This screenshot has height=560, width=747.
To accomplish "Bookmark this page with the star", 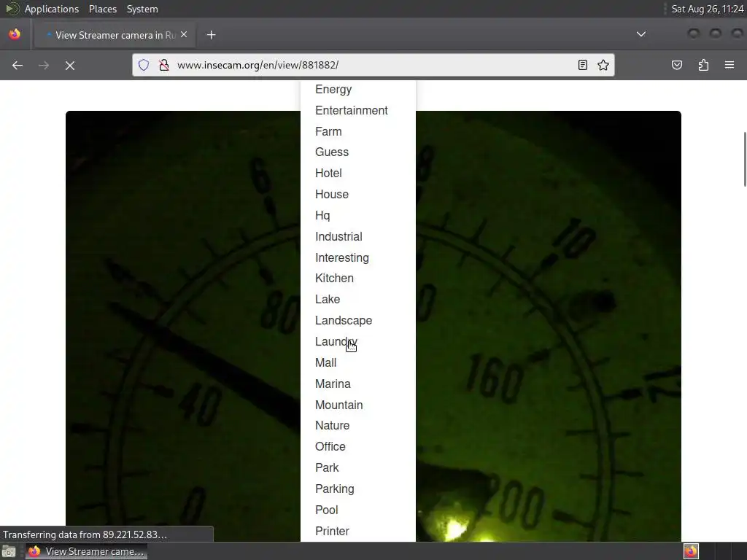I will pos(603,65).
